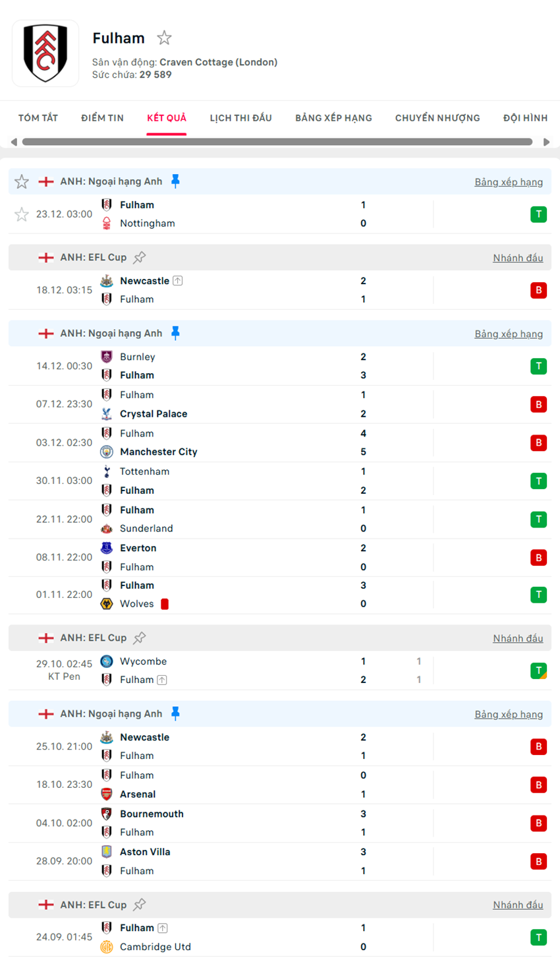
Task: Click the red card icon next to Wolves
Action: (165, 604)
